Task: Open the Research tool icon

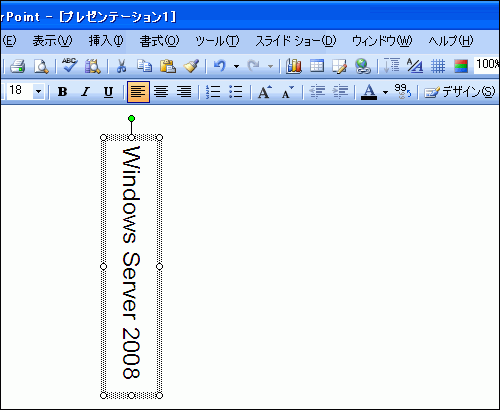Action: (93, 66)
